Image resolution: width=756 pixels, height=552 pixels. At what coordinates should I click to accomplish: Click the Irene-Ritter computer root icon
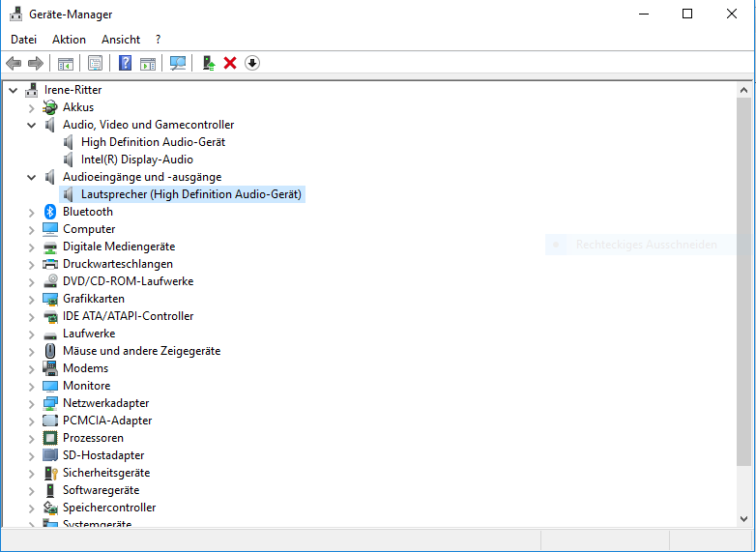(32, 90)
